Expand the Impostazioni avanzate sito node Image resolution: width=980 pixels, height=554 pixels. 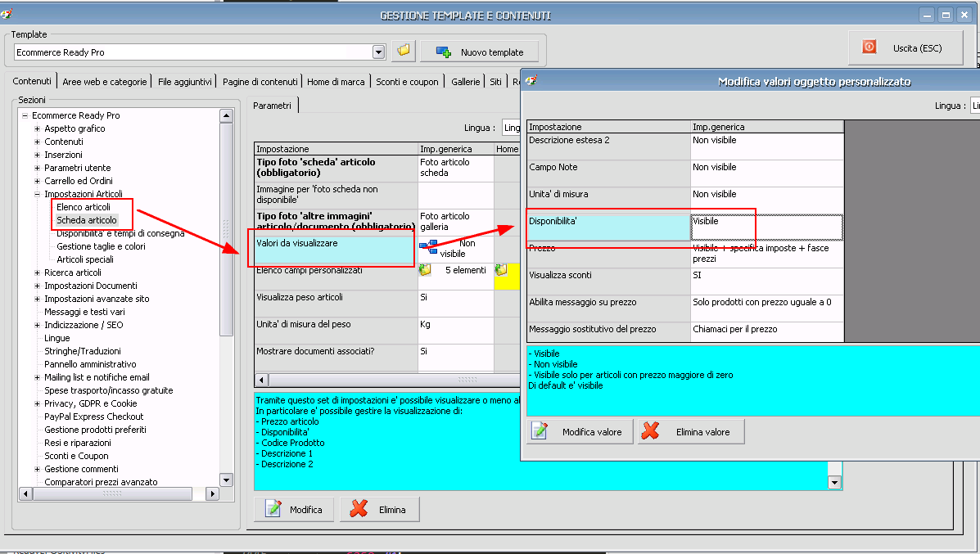38,300
